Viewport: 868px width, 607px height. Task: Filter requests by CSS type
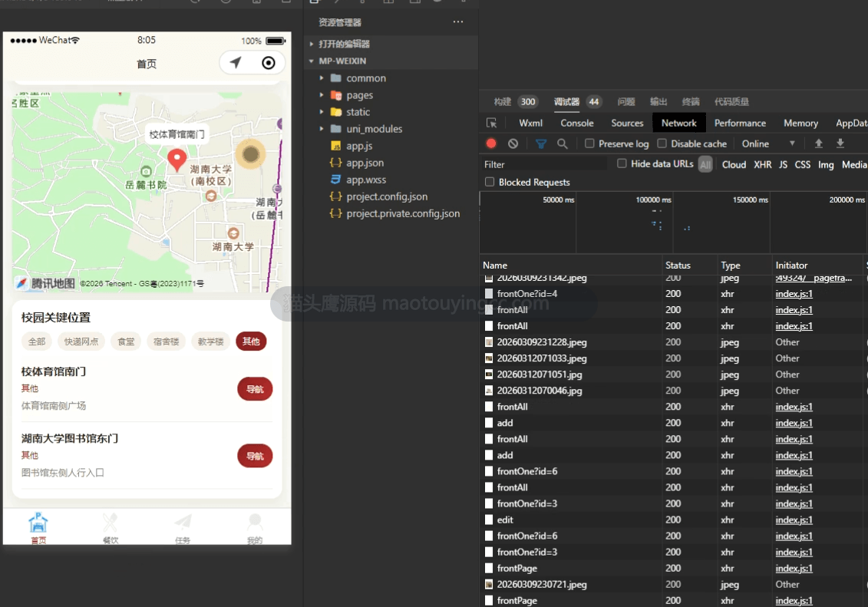click(x=802, y=164)
